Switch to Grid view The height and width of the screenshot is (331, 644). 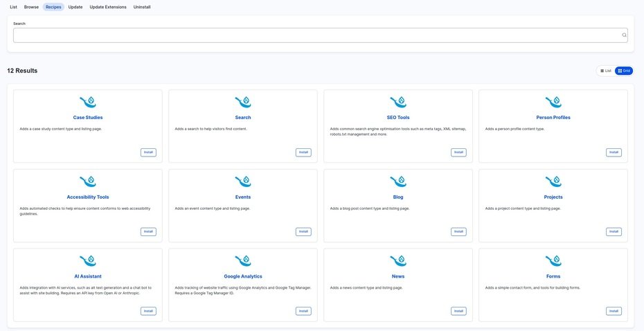624,71
